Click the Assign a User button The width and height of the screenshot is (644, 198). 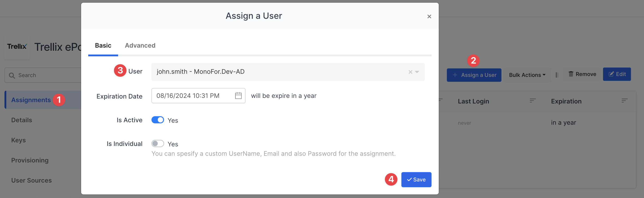474,75
